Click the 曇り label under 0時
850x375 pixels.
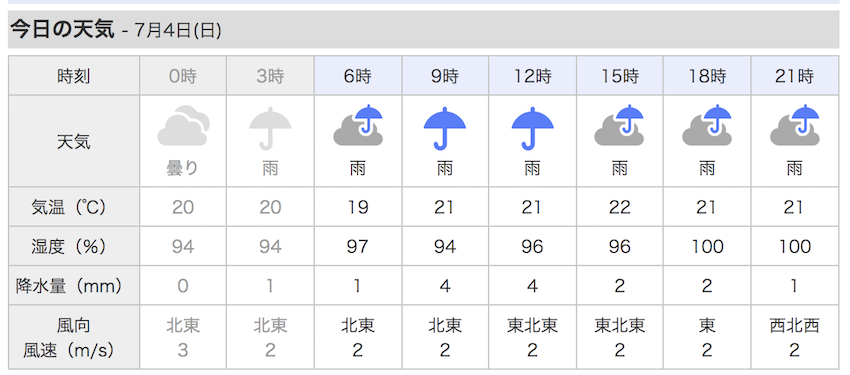pyautogui.click(x=183, y=169)
